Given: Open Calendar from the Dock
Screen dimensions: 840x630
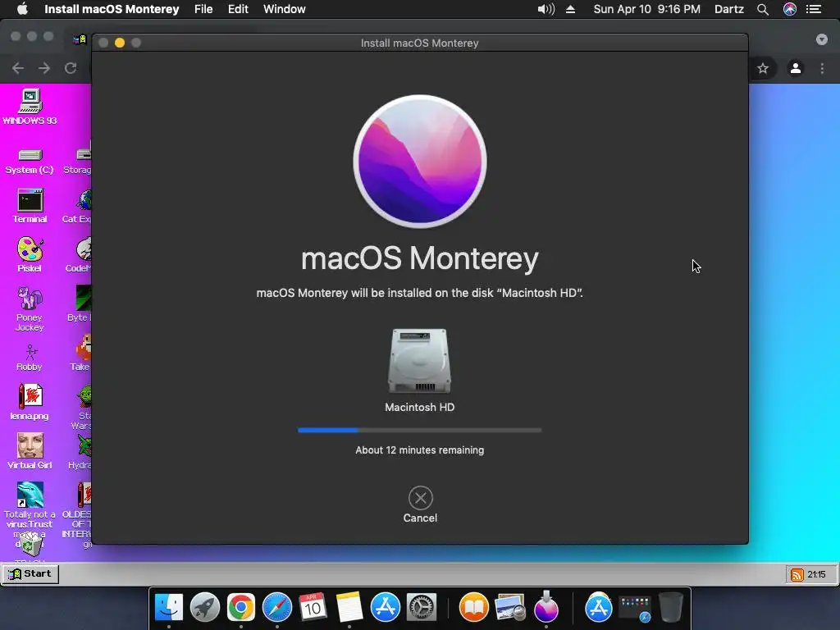Looking at the screenshot, I should 313,607.
